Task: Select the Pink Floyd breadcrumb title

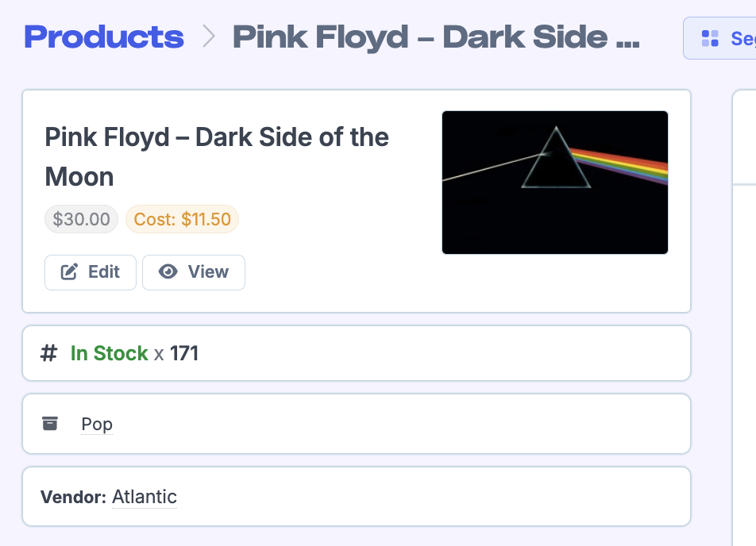Action: pyautogui.click(x=435, y=37)
